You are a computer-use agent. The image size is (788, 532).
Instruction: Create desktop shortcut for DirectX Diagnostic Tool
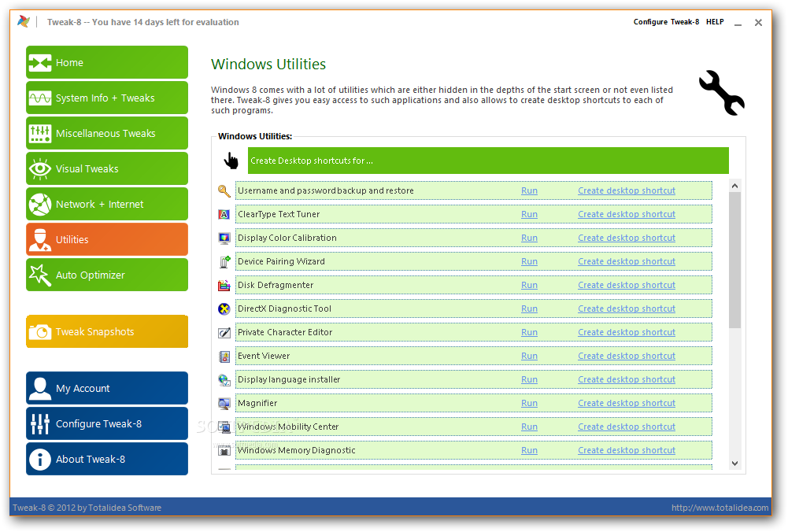coord(626,309)
